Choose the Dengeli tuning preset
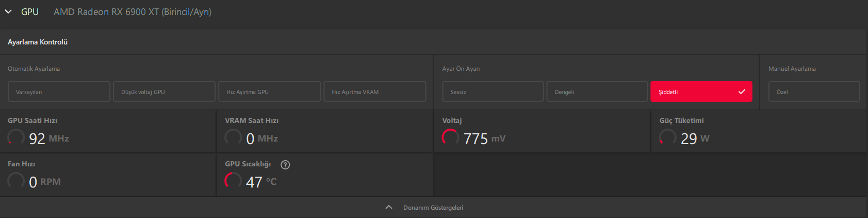Screen dimensions: 868x218 pyautogui.click(x=597, y=91)
